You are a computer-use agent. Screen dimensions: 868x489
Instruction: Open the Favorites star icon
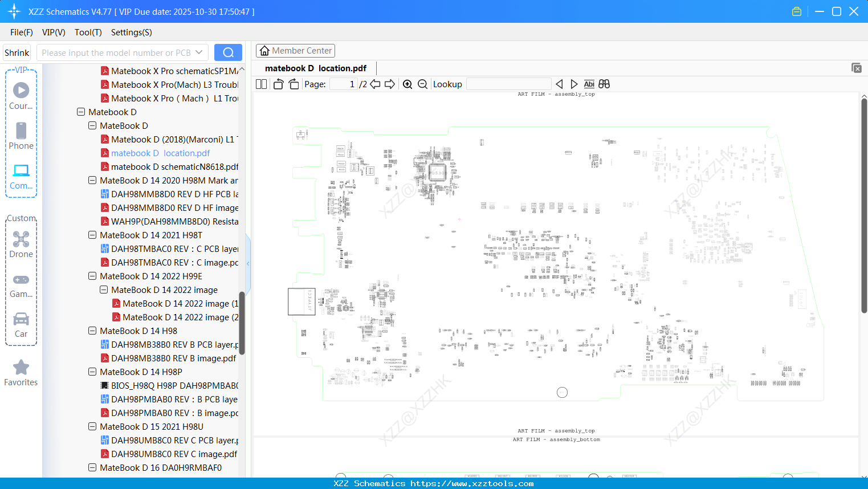21,368
